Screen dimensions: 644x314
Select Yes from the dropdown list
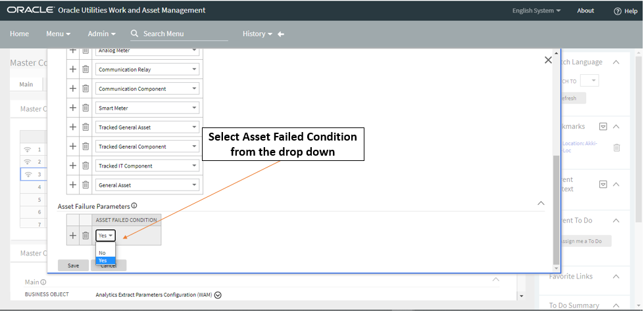[x=105, y=260]
